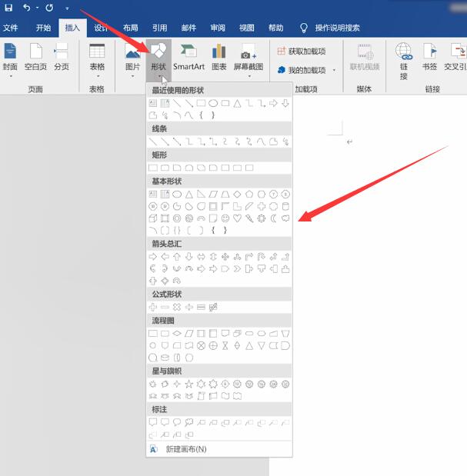Viewport: 467px width, 476px height.
Task: Switch to the 引用 ribbon tab
Action: pyautogui.click(x=160, y=28)
